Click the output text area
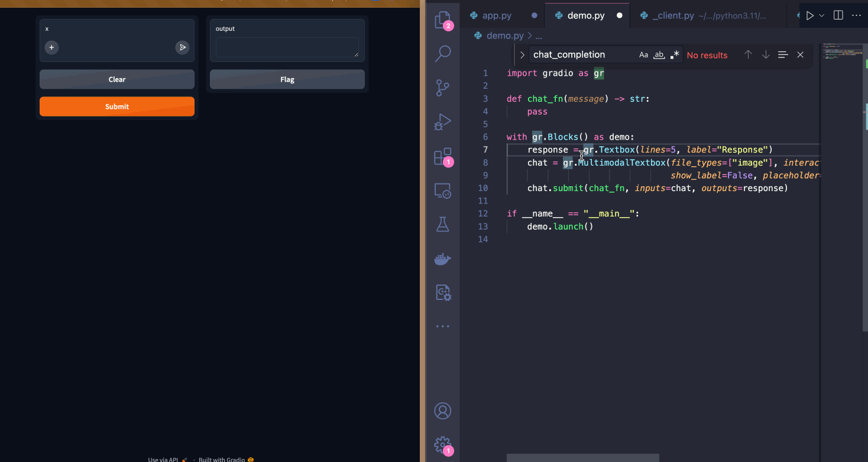Screen dimensions: 868x462 (287, 47)
